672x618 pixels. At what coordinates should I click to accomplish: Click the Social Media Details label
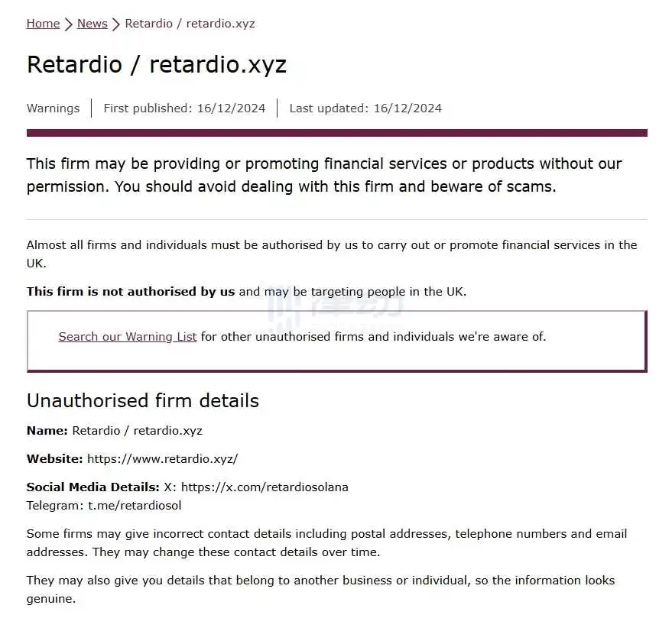pyautogui.click(x=93, y=487)
